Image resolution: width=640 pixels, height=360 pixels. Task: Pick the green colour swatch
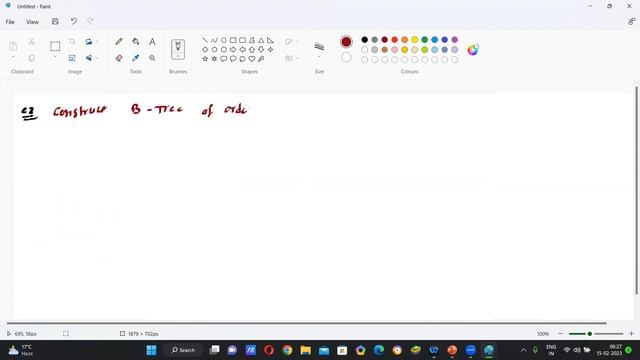(424, 40)
